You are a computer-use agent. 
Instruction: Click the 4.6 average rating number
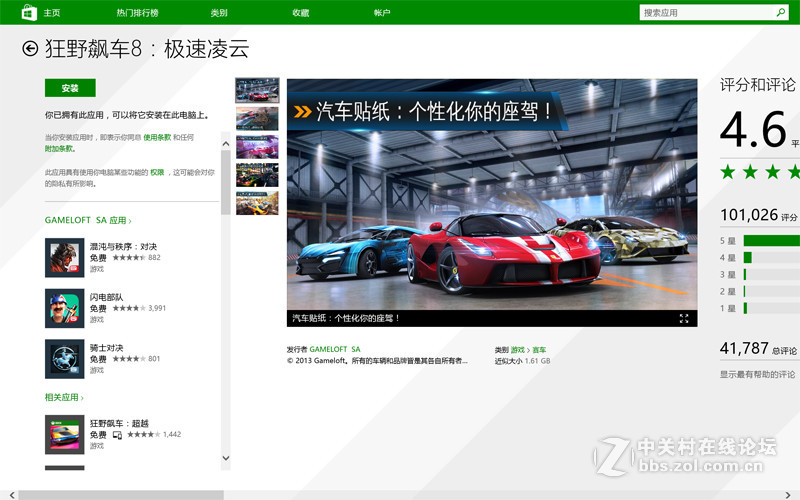753,130
